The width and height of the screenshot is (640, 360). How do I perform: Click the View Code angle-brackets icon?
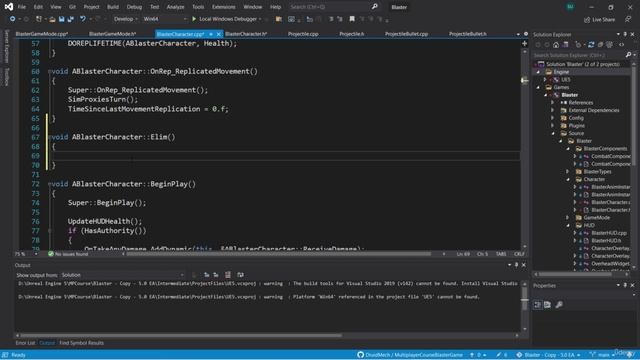(622, 44)
